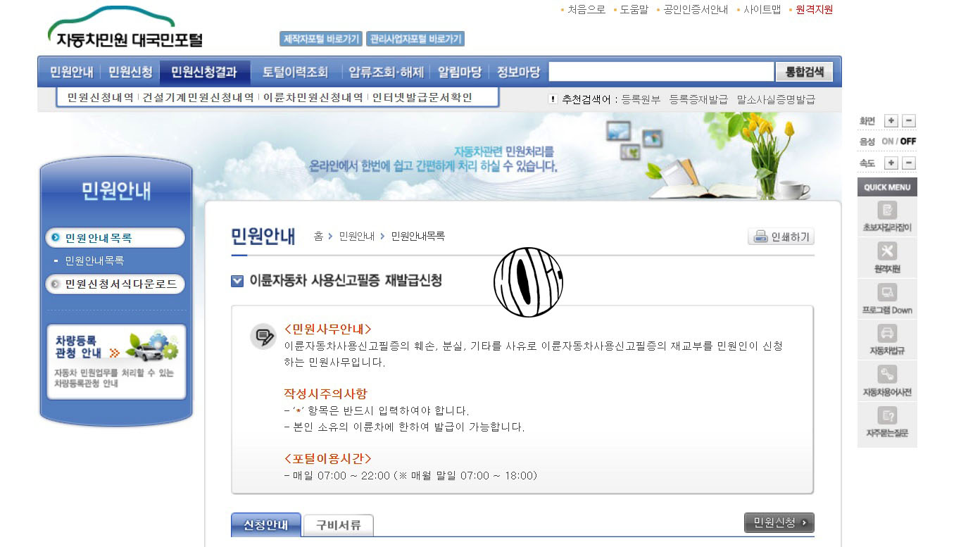Image resolution: width=980 pixels, height=547 pixels.
Task: Click the QUICK MENU header
Action: pos(887,187)
